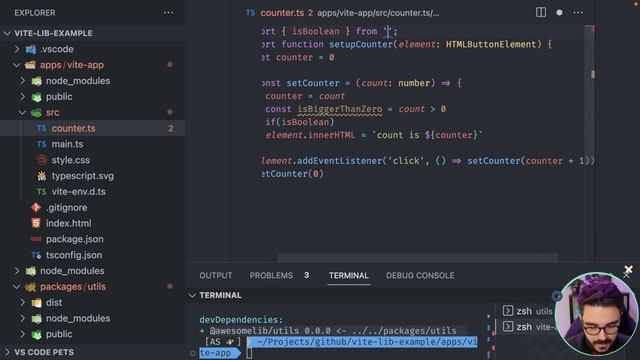Expand the VS CODE PETS section
This screenshot has height=360, width=640.
pyautogui.click(x=7, y=352)
